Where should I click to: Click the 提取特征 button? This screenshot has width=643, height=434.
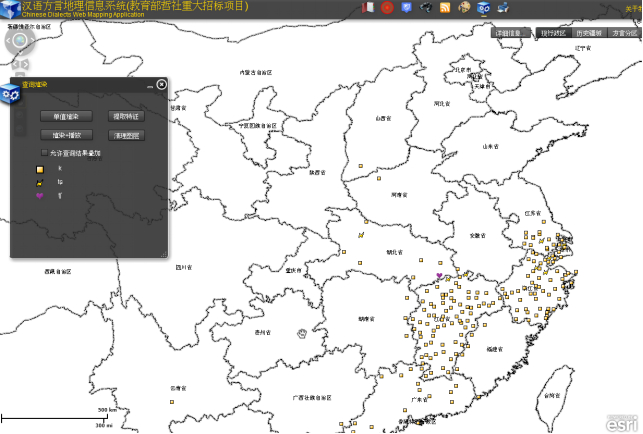[126, 116]
